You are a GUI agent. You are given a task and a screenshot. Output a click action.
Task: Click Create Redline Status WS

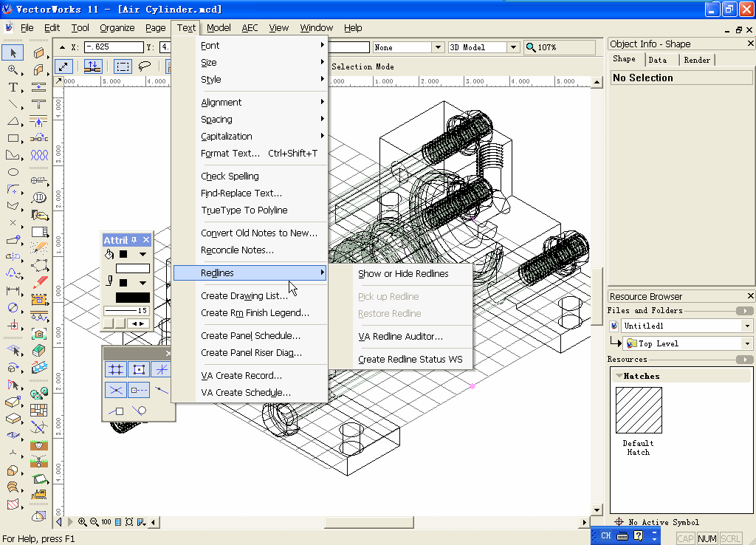(410, 360)
